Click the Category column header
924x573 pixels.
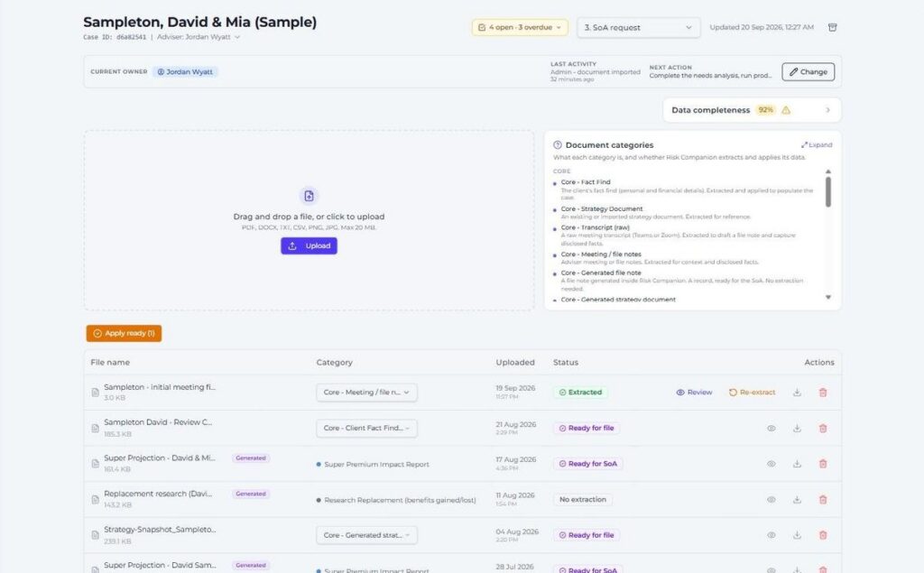click(x=334, y=363)
